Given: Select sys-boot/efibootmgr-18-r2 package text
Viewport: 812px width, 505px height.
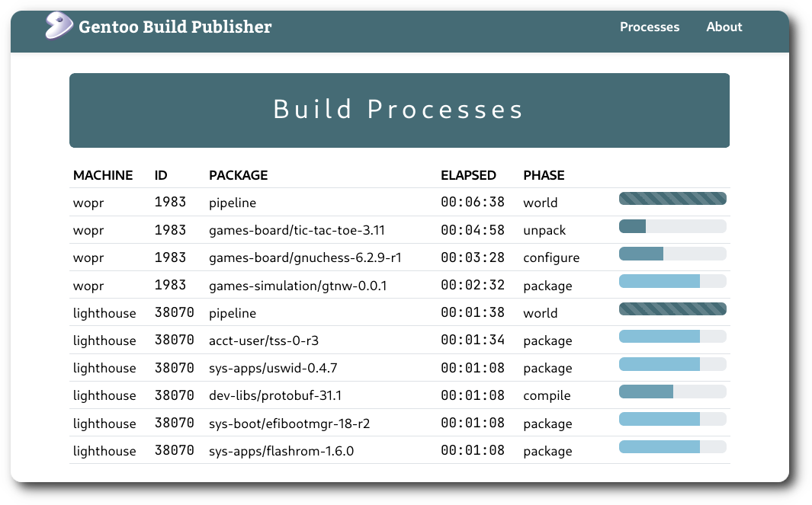Looking at the screenshot, I should pyautogui.click(x=290, y=423).
